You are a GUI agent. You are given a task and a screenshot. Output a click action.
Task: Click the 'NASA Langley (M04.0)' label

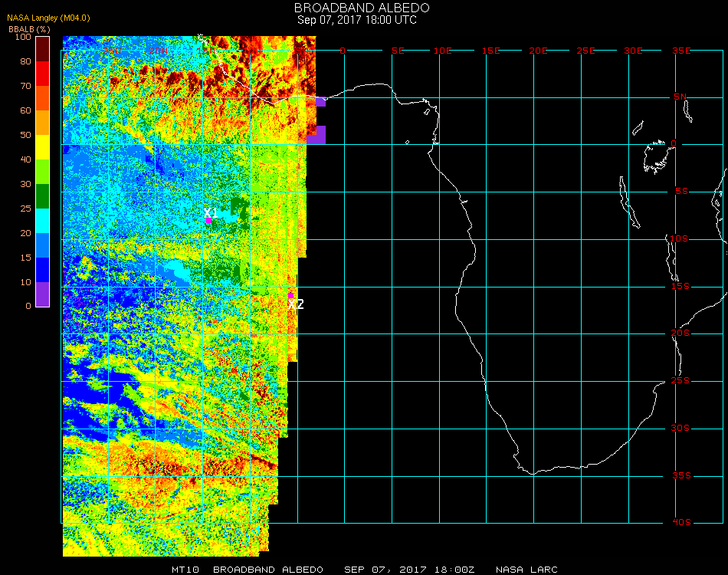coord(48,18)
